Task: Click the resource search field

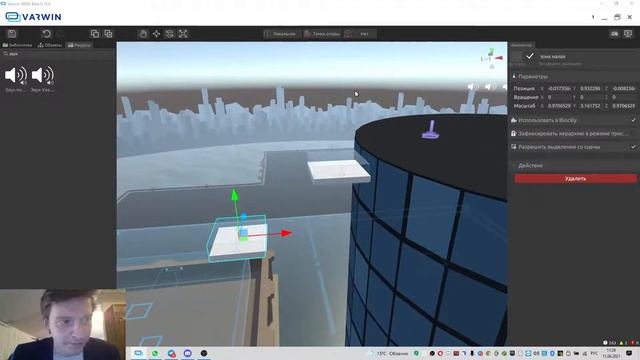Action: point(57,53)
